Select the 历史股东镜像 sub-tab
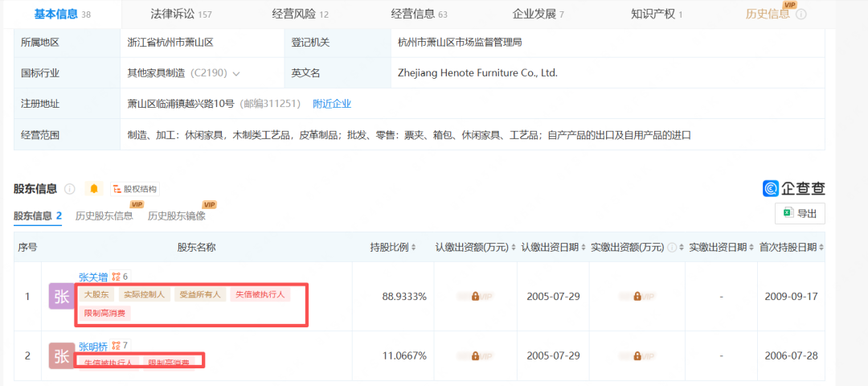This screenshot has width=868, height=386. (177, 216)
